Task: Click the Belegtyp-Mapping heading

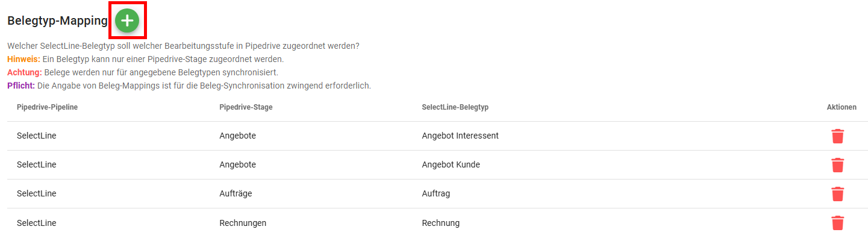Action: [57, 22]
